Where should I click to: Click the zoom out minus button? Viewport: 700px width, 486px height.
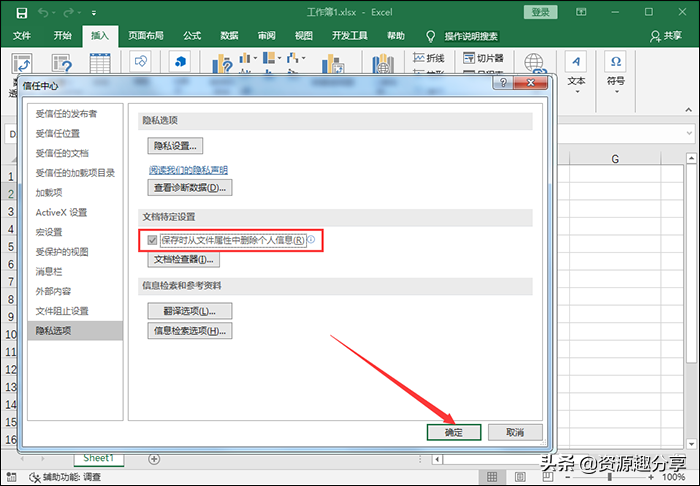(569, 477)
